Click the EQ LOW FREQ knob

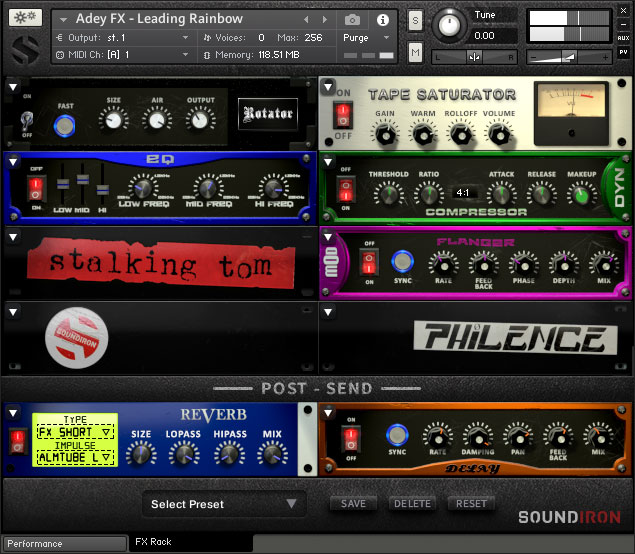(x=143, y=188)
